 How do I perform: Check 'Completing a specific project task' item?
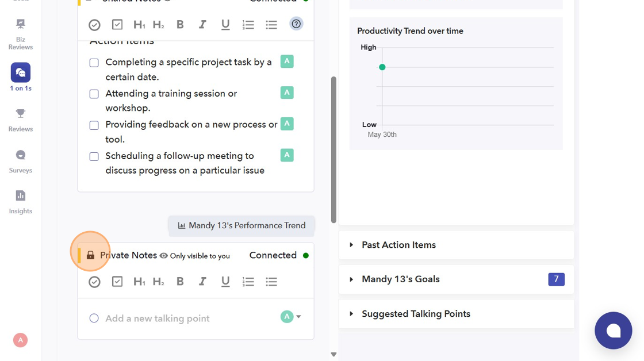point(94,63)
